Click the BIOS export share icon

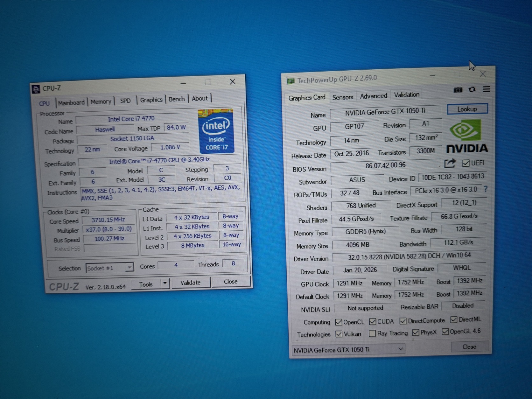(450, 163)
